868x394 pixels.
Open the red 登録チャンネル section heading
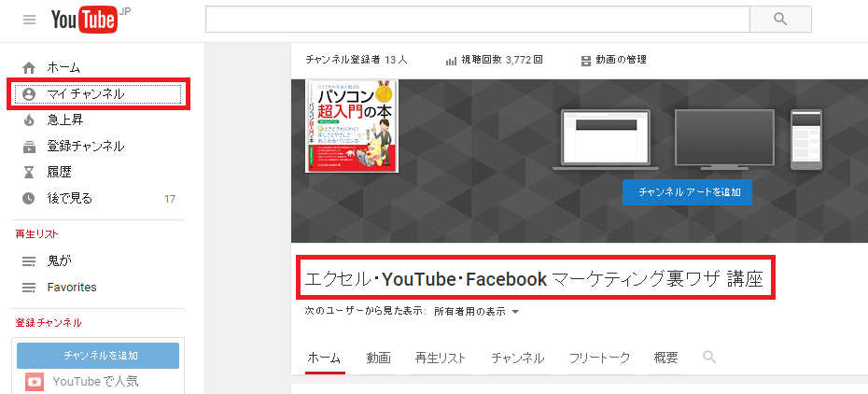coord(49,323)
